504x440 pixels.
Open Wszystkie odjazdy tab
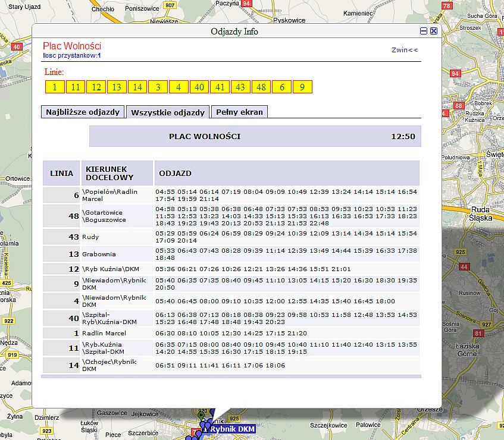point(168,112)
